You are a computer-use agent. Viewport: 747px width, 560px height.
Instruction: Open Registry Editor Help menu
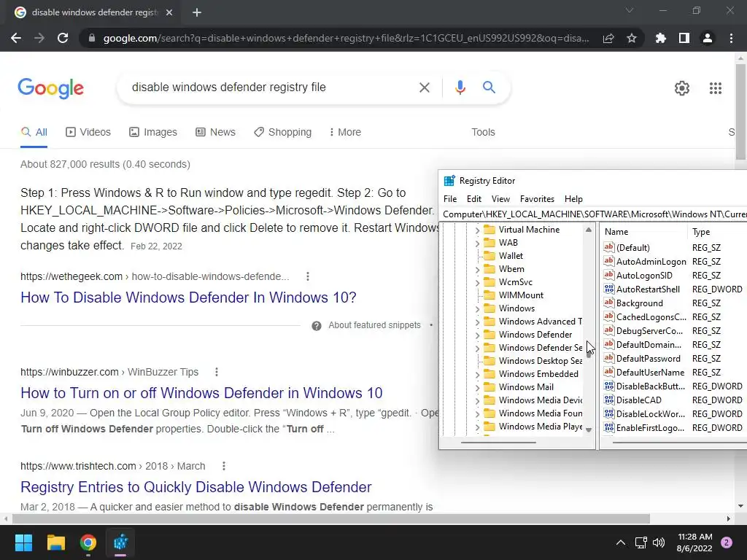click(x=573, y=199)
